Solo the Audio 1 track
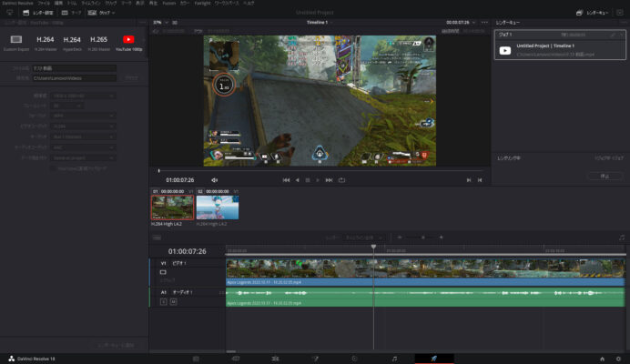The width and height of the screenshot is (630, 364). click(164, 302)
